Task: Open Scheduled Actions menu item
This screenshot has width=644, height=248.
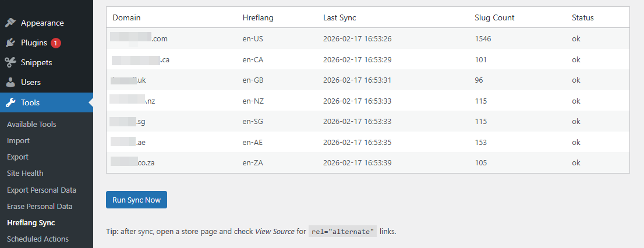Action: coord(38,239)
